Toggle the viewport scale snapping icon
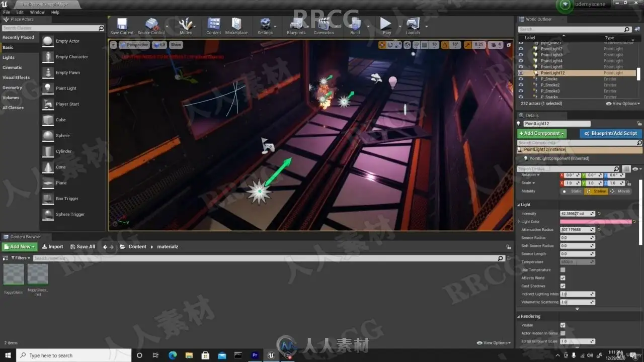Image resolution: width=644 pixels, height=362 pixels. tap(468, 45)
